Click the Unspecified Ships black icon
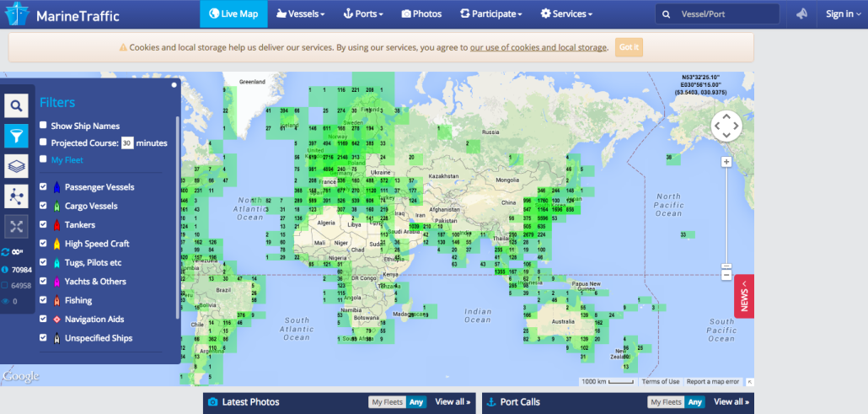 coord(56,338)
